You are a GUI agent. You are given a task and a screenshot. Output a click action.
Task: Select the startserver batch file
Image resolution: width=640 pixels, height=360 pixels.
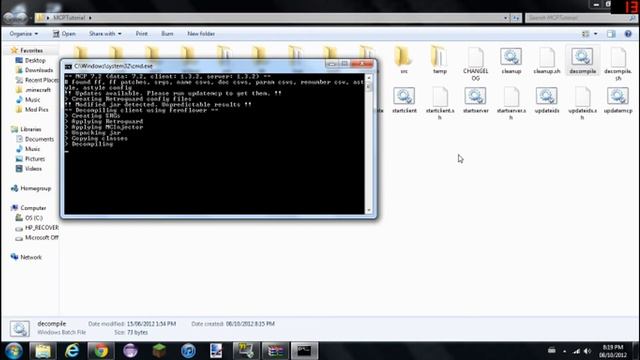point(476,100)
